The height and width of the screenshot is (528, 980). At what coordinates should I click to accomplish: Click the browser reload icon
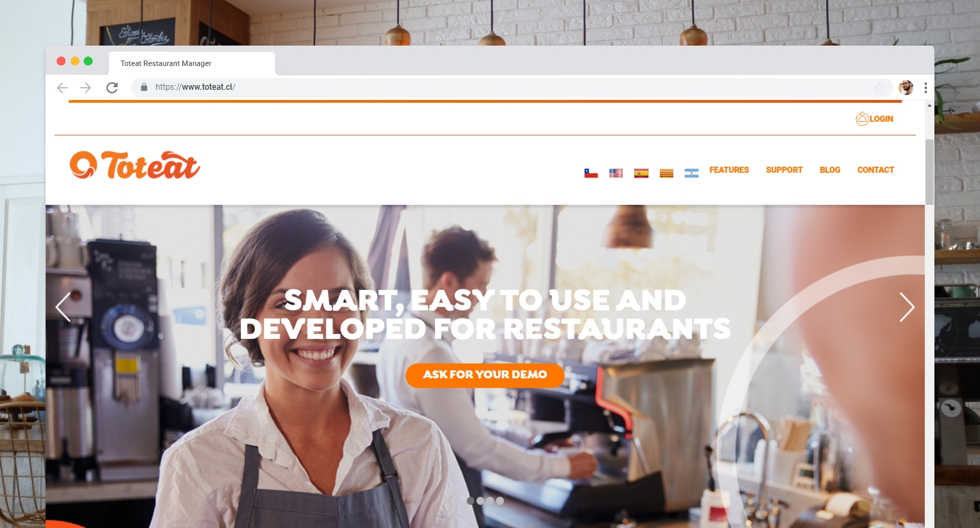point(112,87)
